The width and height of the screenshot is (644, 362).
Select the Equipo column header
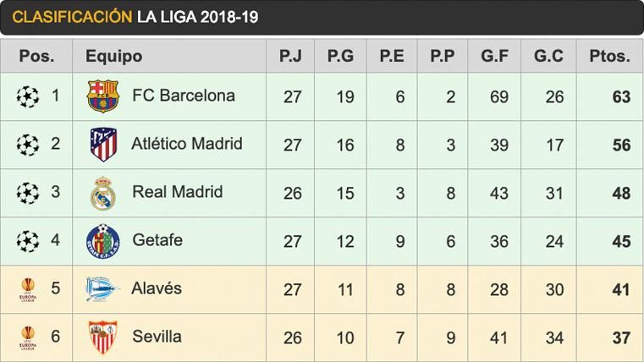(113, 57)
